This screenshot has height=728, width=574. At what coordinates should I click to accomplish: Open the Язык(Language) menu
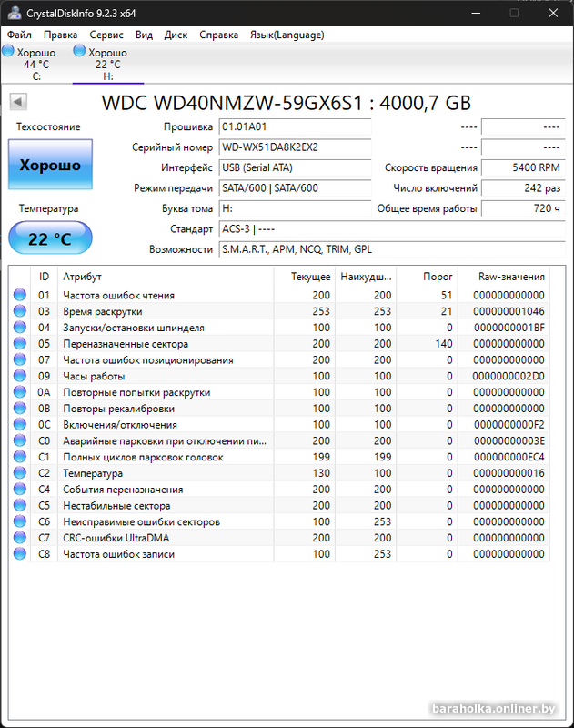pyautogui.click(x=287, y=35)
